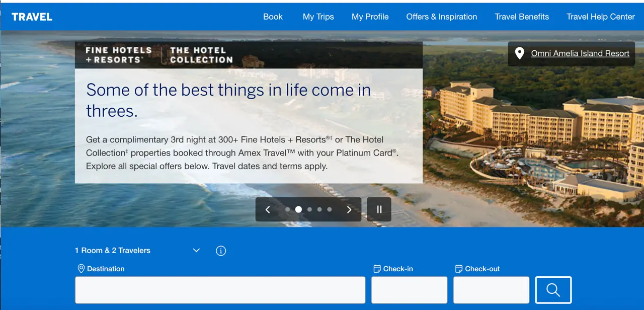Open the Check-in date picker field
The width and height of the screenshot is (644, 310).
point(409,290)
